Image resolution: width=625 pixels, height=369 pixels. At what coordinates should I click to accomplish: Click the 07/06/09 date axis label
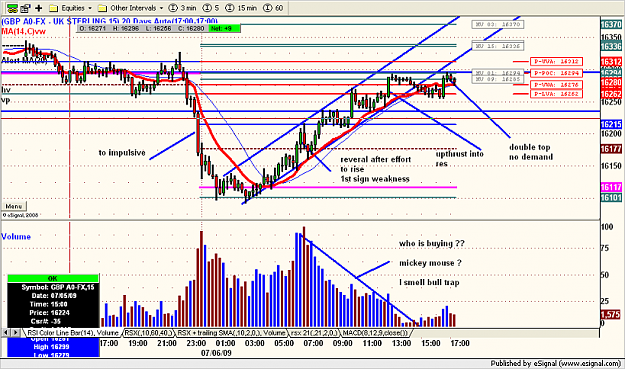coord(216,353)
